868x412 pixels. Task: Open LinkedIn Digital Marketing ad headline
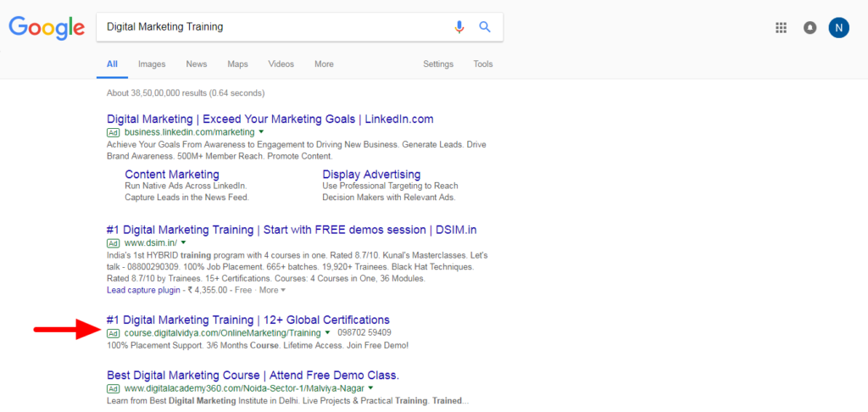270,119
